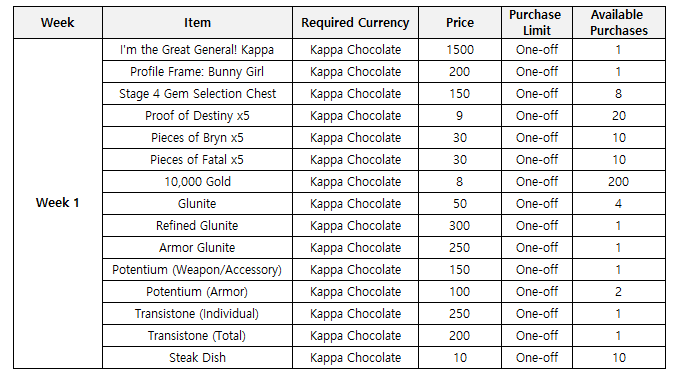Select the 10,000 Gold item cell

[197, 181]
